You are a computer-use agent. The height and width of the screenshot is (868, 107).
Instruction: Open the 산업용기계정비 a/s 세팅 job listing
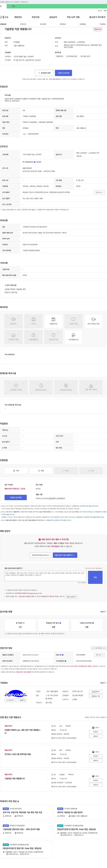point(22,731)
